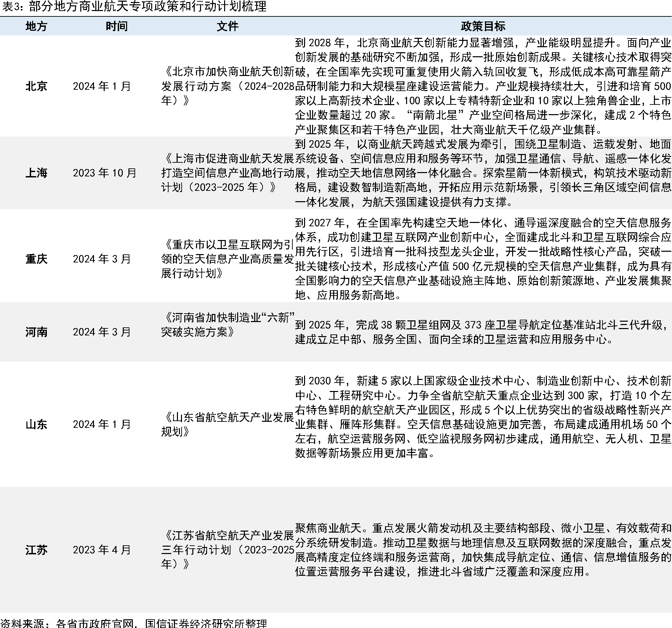
Task: Select the '山东' row label
Action: point(36,424)
